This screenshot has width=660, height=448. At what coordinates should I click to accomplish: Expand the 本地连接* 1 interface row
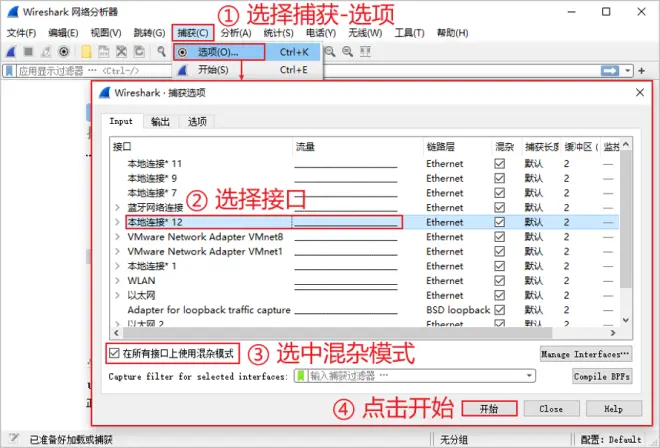click(117, 266)
